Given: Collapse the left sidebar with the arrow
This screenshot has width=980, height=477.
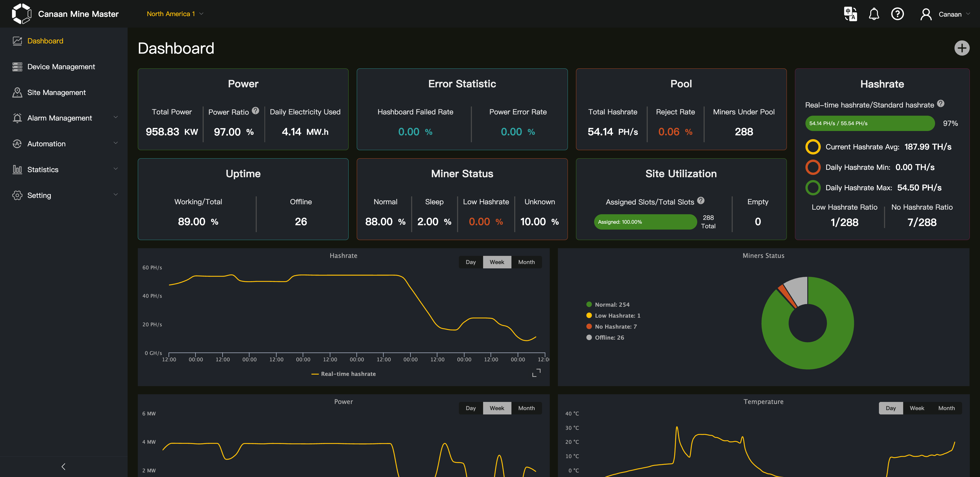Looking at the screenshot, I should (64, 466).
